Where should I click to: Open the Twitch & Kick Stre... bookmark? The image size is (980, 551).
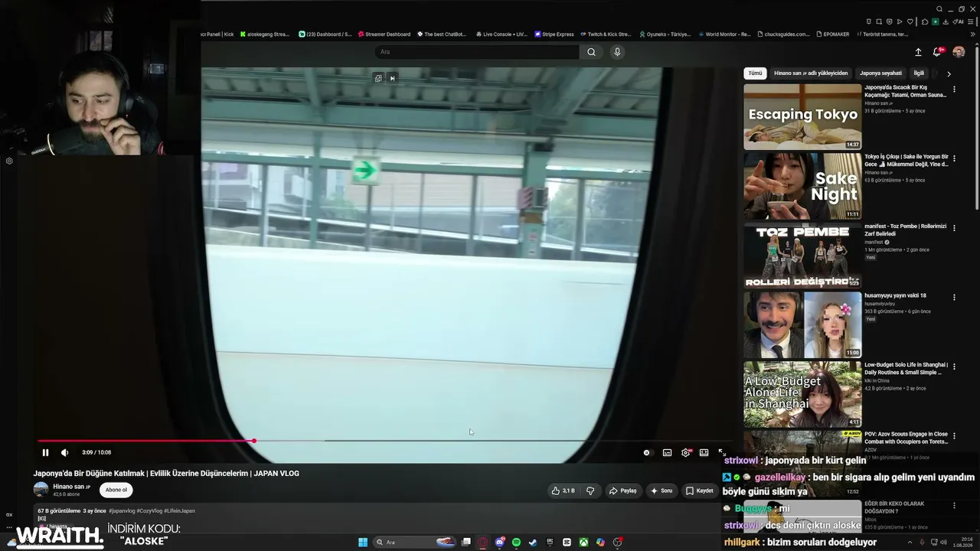(x=605, y=34)
